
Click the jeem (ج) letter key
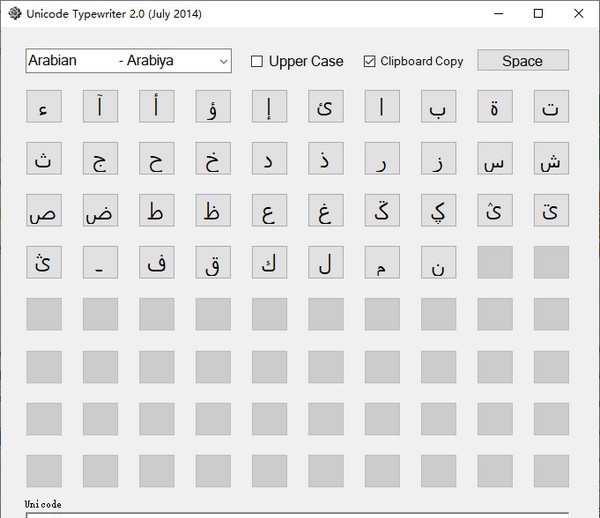[100, 158]
